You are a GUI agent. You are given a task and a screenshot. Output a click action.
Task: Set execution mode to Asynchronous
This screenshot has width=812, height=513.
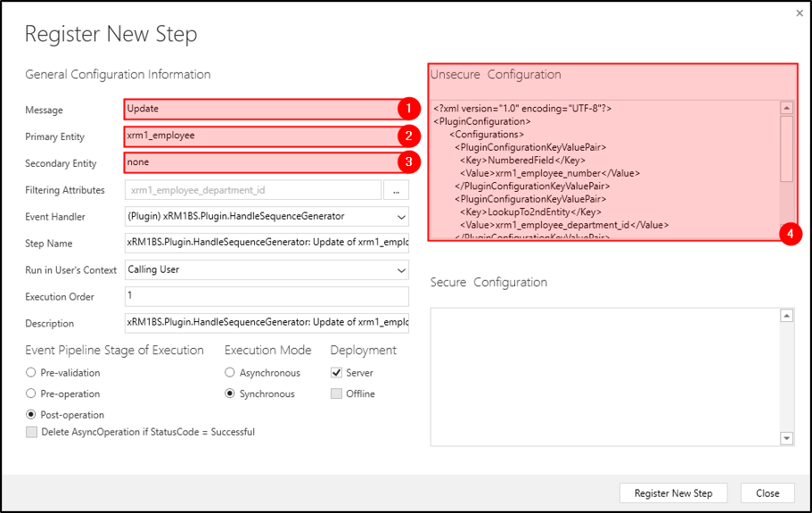click(230, 373)
